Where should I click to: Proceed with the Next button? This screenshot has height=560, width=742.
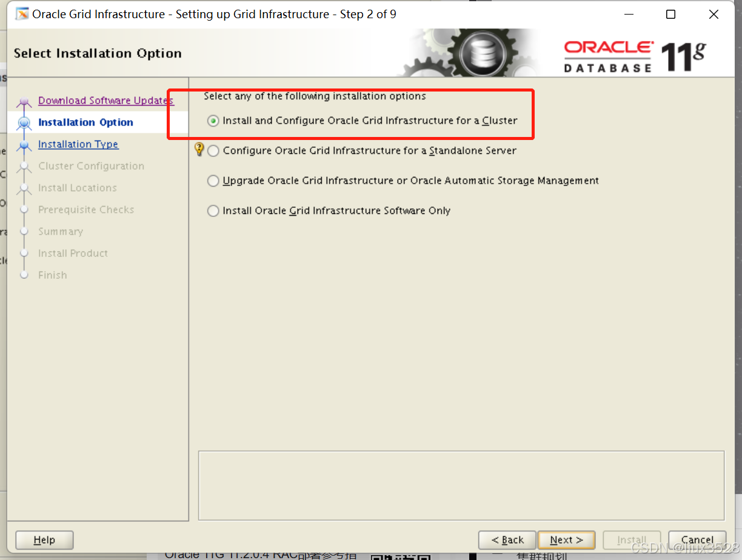[566, 540]
